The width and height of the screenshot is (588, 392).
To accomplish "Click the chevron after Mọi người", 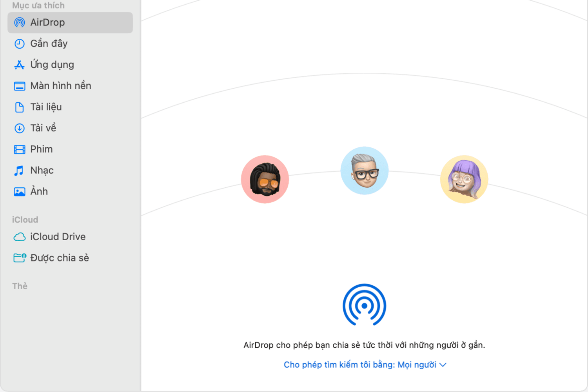I will tap(443, 365).
